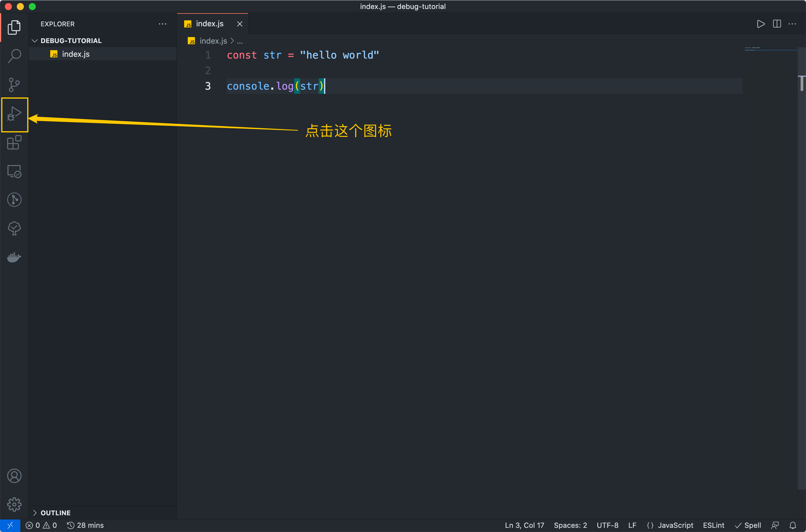
Task: Open the Manage gear settings icon
Action: pos(14,504)
